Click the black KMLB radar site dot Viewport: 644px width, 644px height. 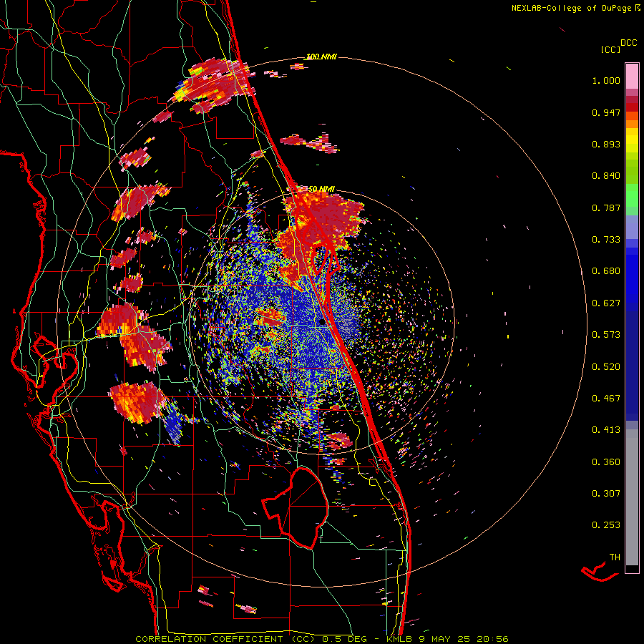[x=322, y=323]
